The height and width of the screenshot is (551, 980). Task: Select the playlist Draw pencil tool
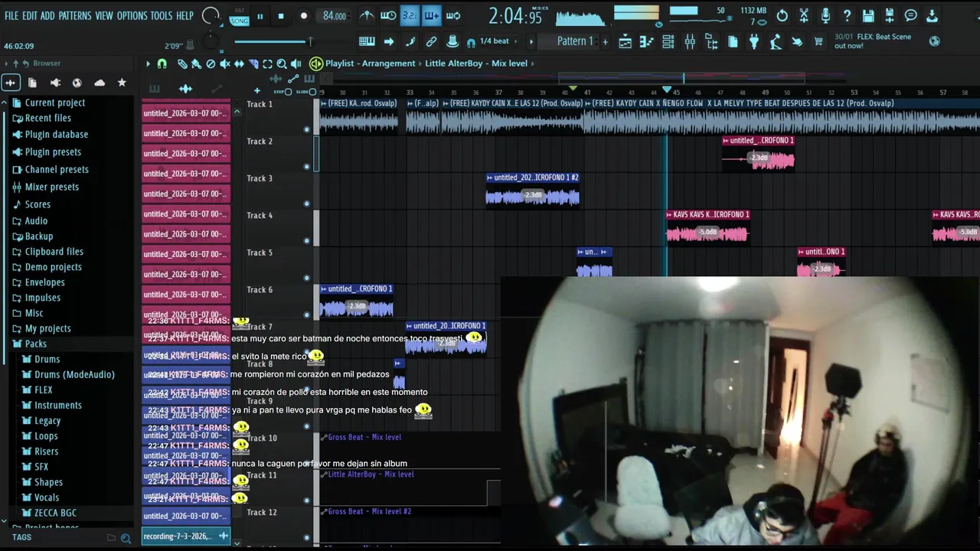pyautogui.click(x=182, y=64)
